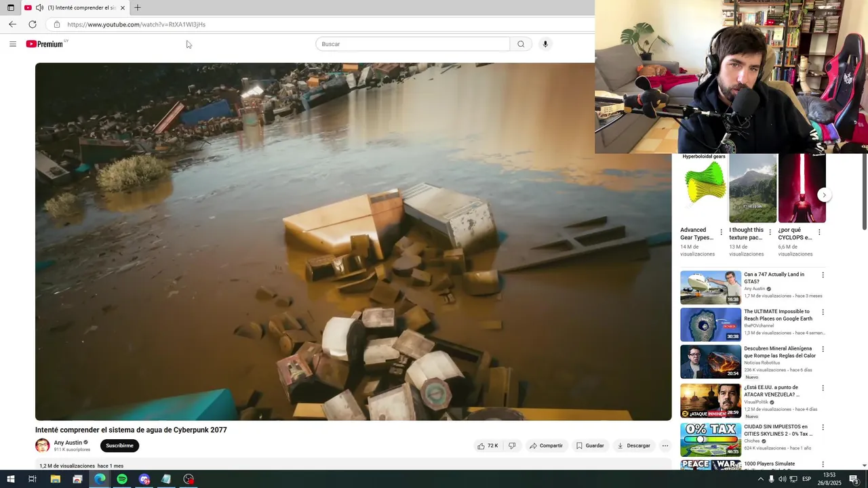Open Can a 747 Actually Land video
The image size is (868, 488).
click(711, 287)
